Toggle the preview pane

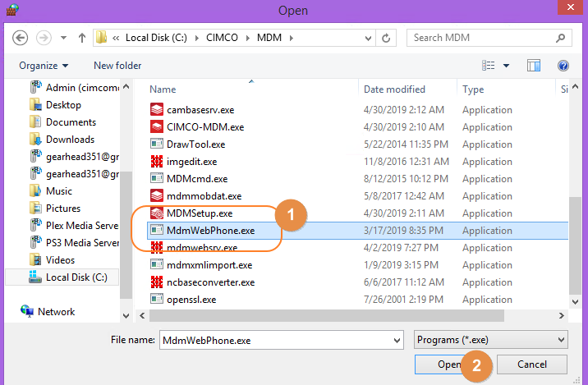533,66
